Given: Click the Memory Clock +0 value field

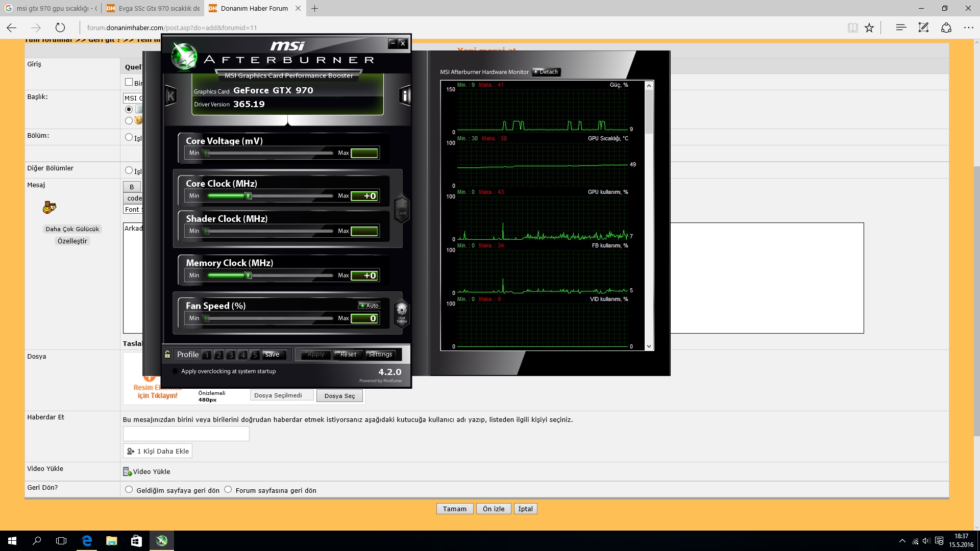Looking at the screenshot, I should [x=364, y=275].
